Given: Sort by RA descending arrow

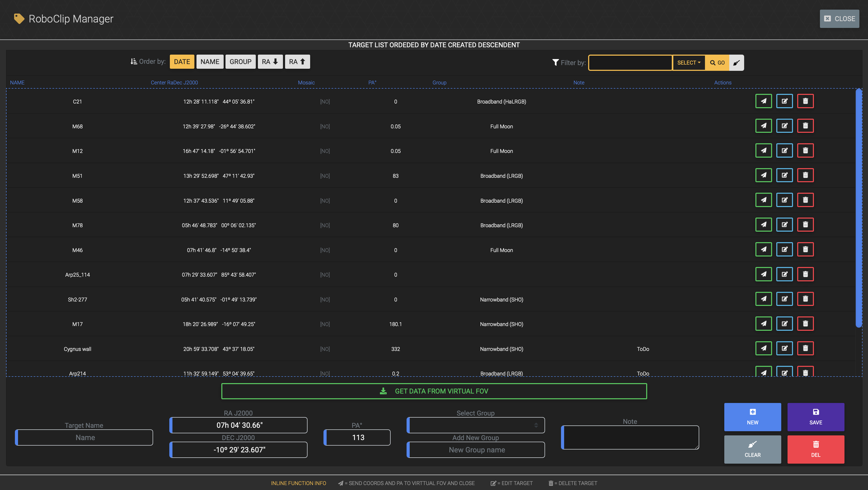Looking at the screenshot, I should coord(270,62).
